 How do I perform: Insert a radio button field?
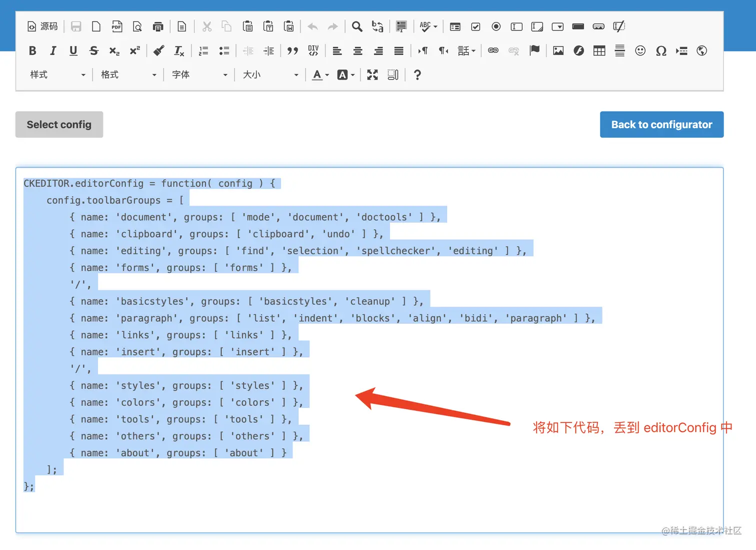pyautogui.click(x=496, y=27)
